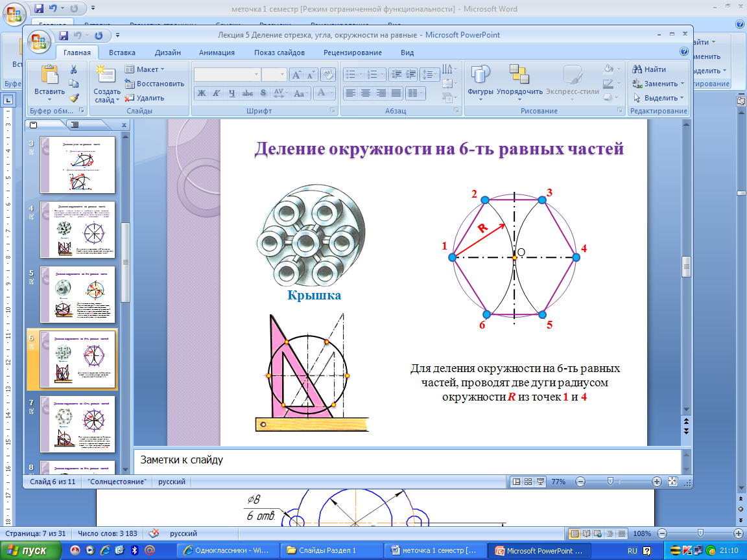Select the Format Painter brush icon
This screenshot has width=747, height=560.
[x=74, y=98]
